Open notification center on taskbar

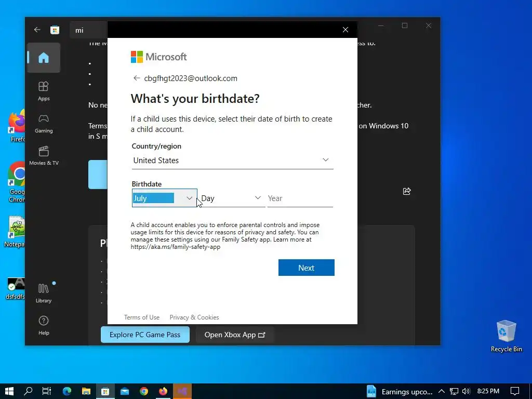[x=515, y=391]
